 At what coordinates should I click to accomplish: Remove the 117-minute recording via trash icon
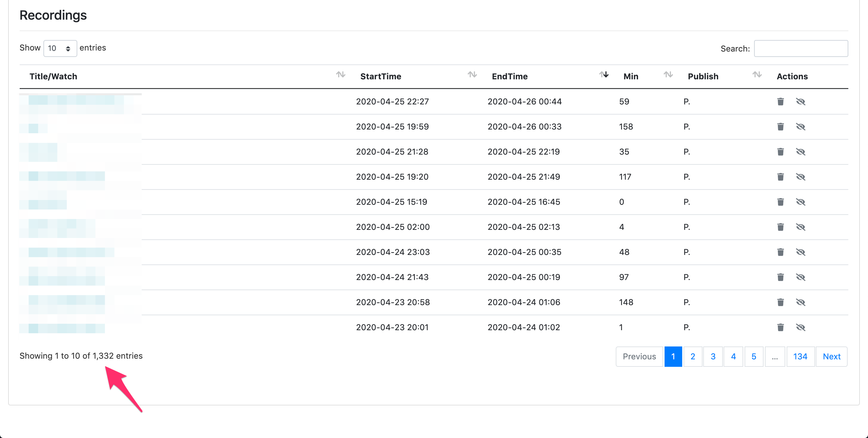click(x=780, y=177)
